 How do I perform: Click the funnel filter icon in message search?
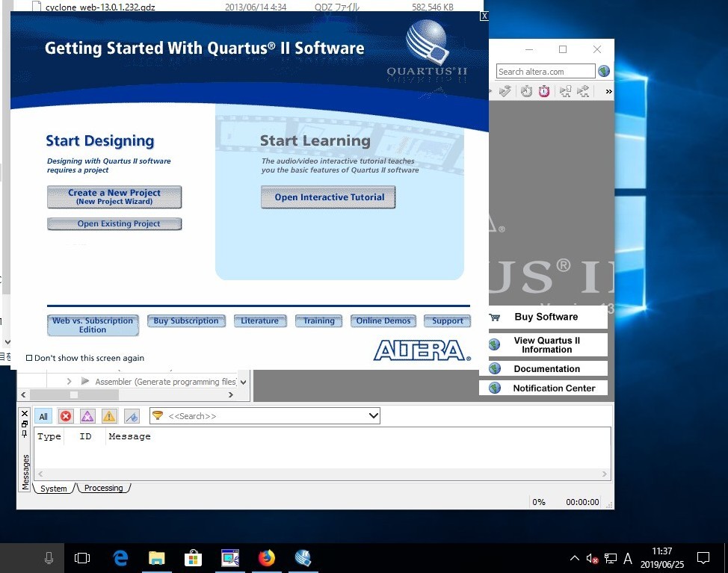(x=158, y=415)
